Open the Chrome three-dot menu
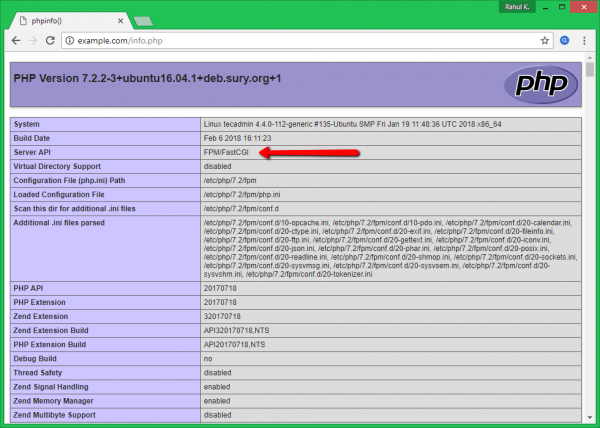This screenshot has width=600, height=428. (x=584, y=41)
